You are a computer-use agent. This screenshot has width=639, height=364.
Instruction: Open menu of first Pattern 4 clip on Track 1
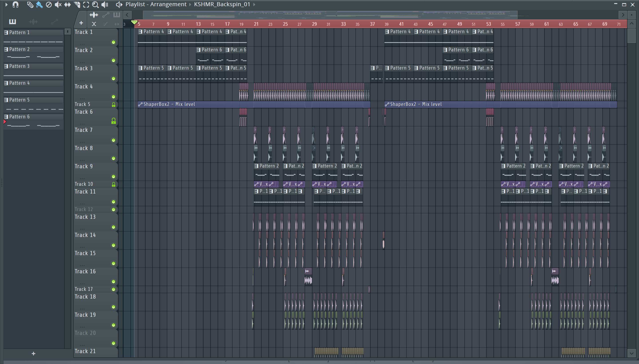click(x=140, y=32)
